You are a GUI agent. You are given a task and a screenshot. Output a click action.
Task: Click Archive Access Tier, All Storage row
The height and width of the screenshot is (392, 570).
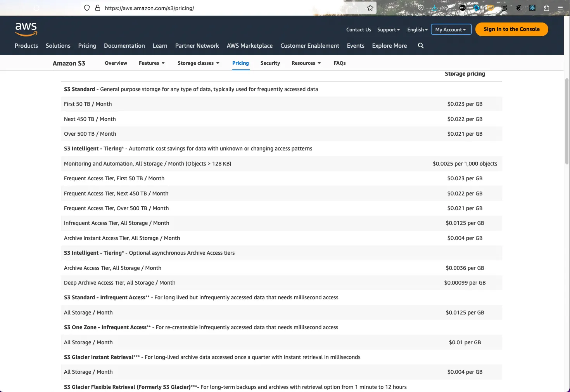[282, 268]
